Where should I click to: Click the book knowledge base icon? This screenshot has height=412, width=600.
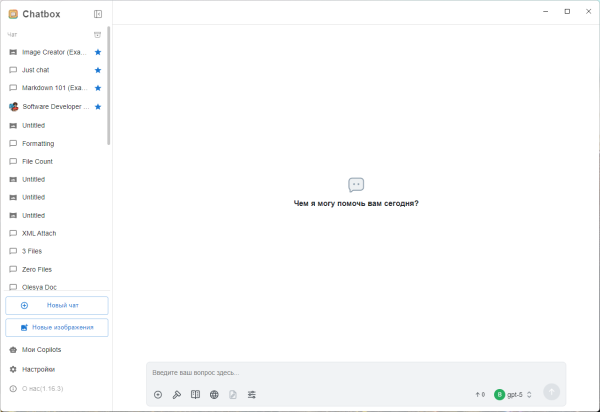pos(196,395)
